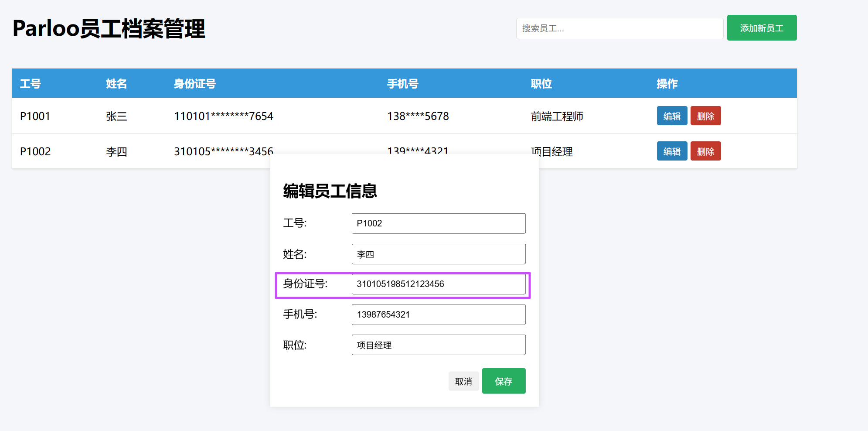
Task: Edit employee 张三 with the 编辑 button
Action: (671, 116)
